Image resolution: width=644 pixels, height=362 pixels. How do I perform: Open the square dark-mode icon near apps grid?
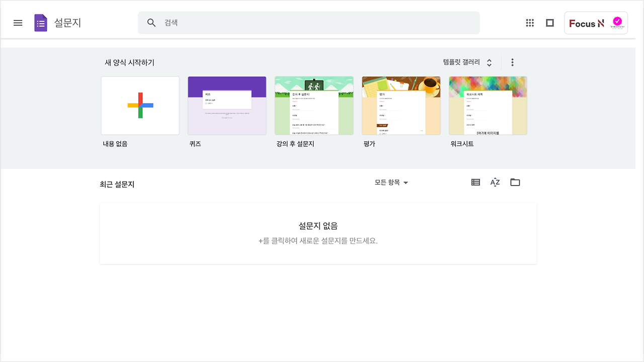click(x=550, y=23)
